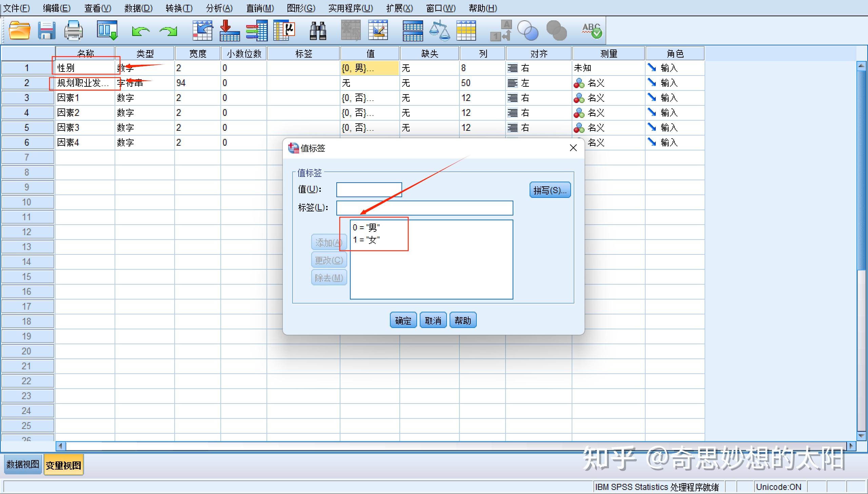Click the Use variable sets circles icon
This screenshot has width=868, height=494.
528,30
